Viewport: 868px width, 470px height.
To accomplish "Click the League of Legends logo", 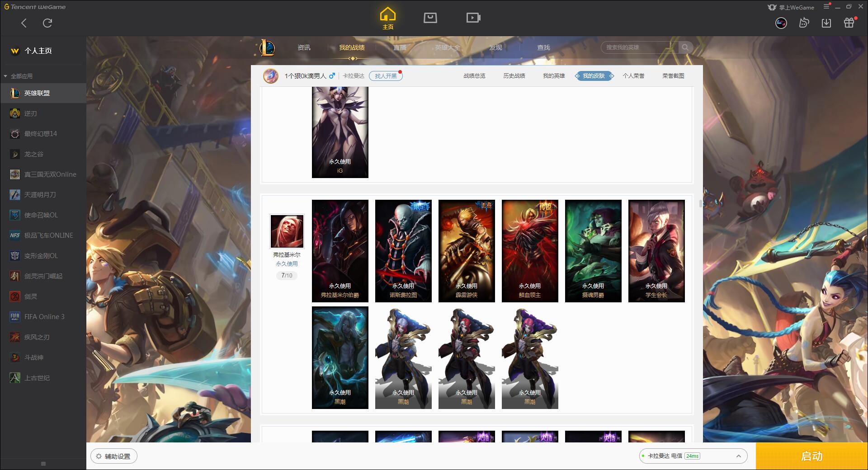I will coord(267,47).
